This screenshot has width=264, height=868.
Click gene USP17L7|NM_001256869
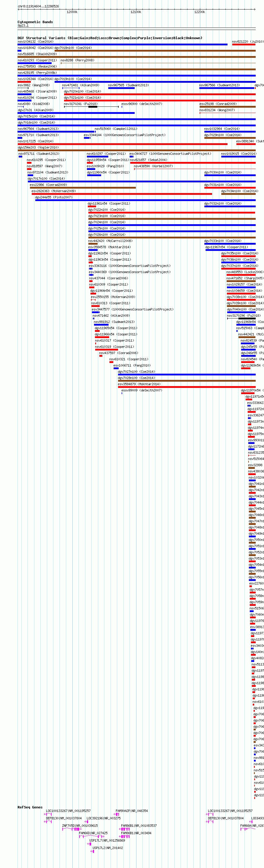pyautogui.click(x=107, y=840)
